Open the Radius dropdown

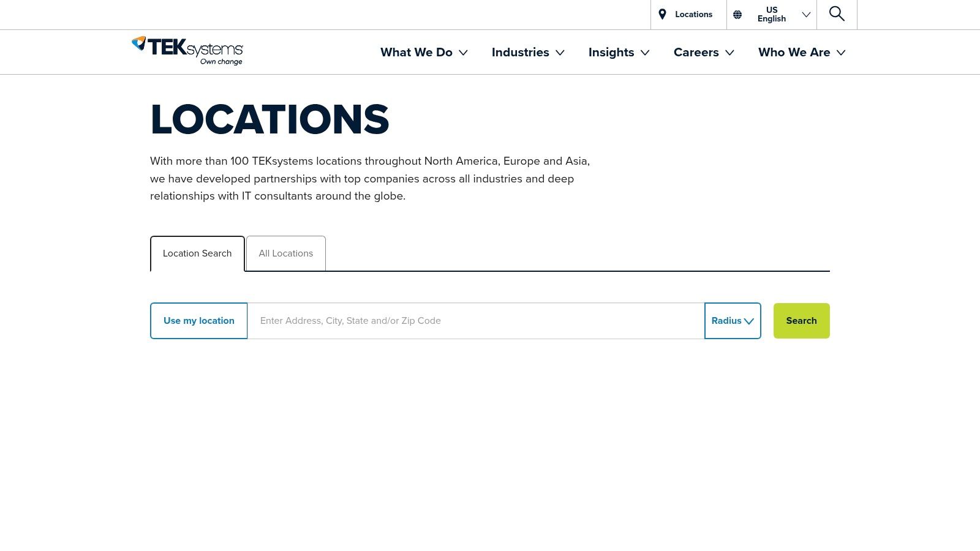pos(733,321)
